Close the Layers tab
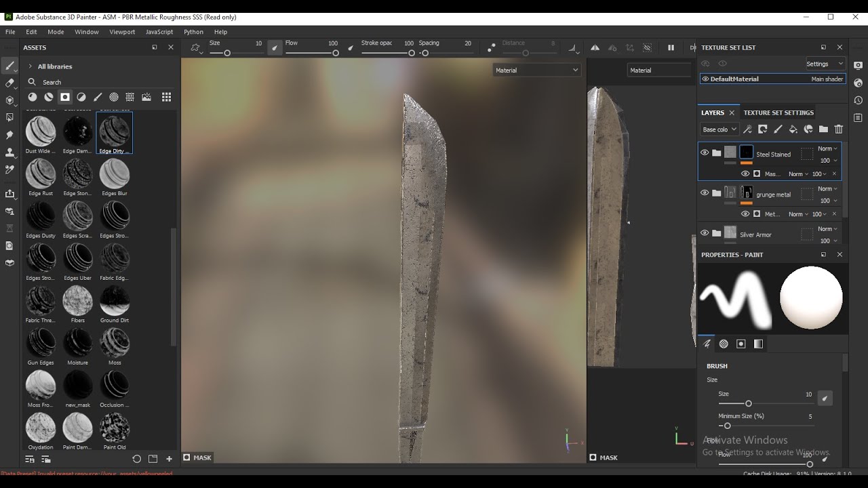868x488 pixels. pos(732,113)
